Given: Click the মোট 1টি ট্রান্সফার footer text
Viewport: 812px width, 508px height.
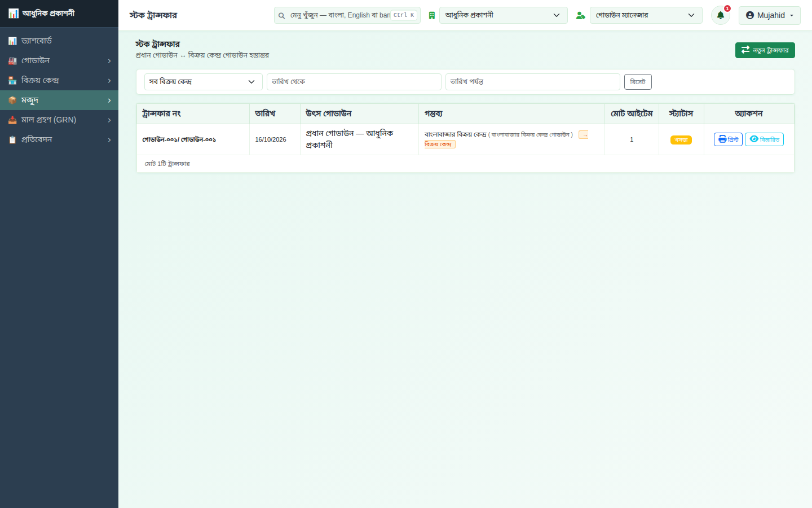Looking at the screenshot, I should point(167,164).
